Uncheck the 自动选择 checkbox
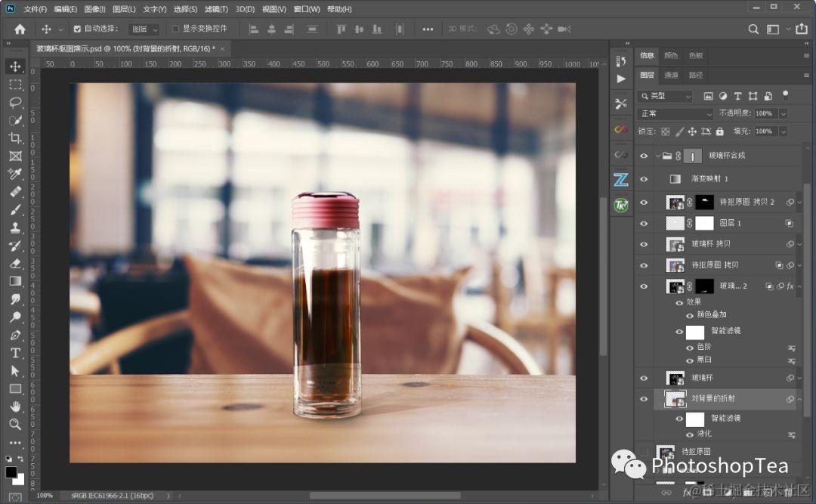816x504 pixels. coord(77,29)
